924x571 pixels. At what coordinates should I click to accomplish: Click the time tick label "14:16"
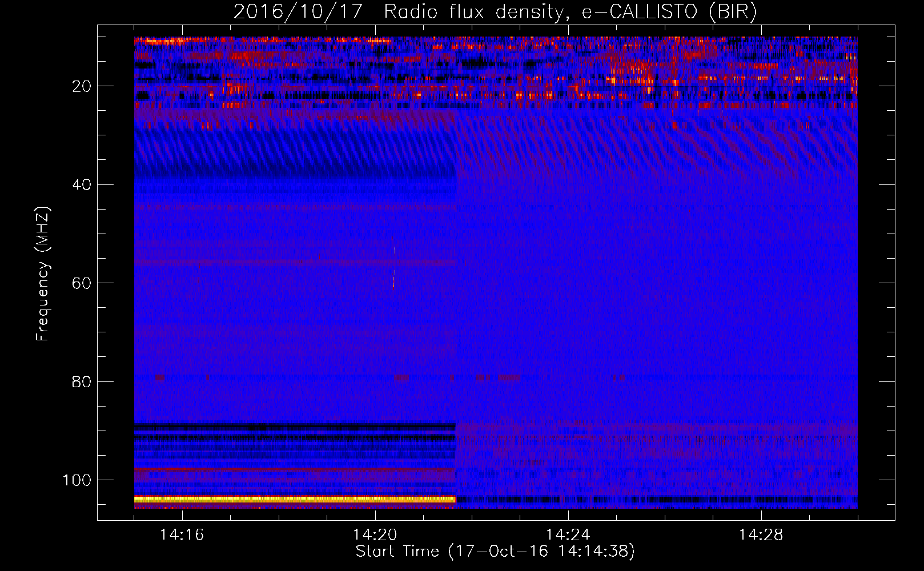pos(182,535)
